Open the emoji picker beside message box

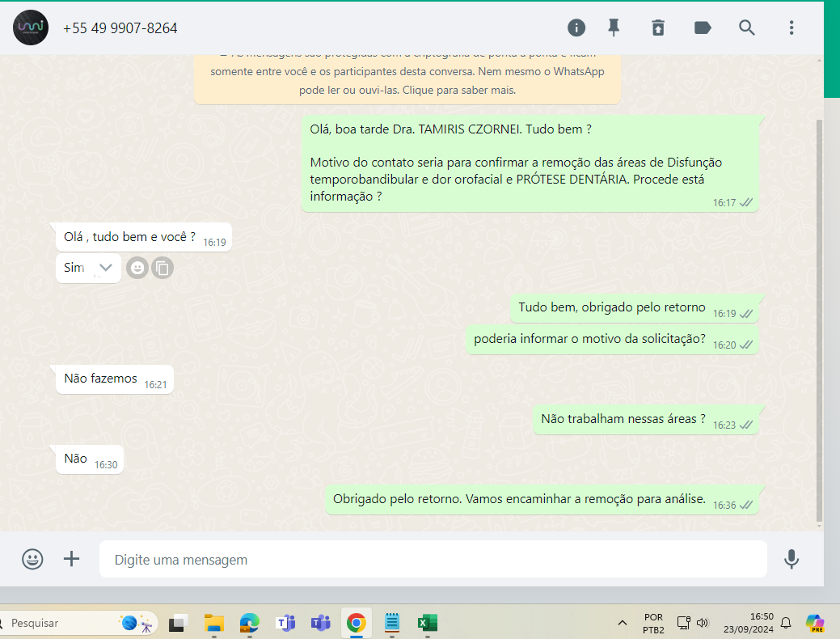pos(32,559)
